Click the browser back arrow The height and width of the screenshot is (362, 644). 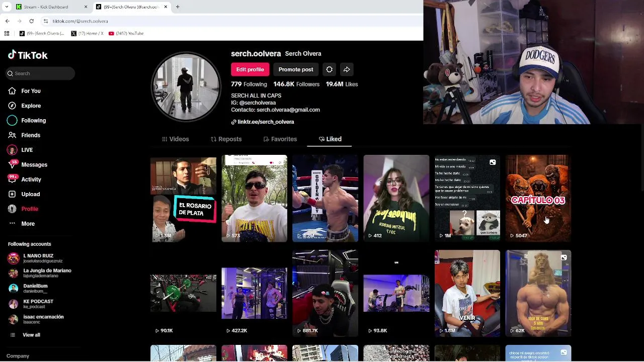click(x=7, y=21)
